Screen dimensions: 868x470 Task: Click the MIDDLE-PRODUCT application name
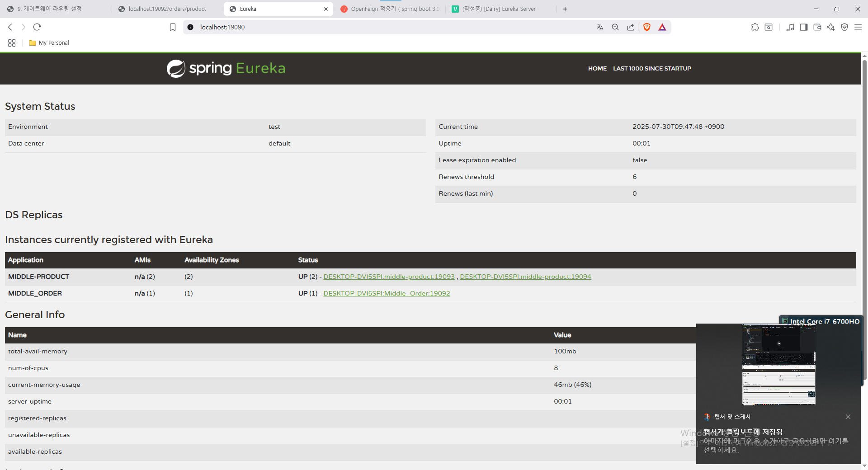pyautogui.click(x=38, y=277)
